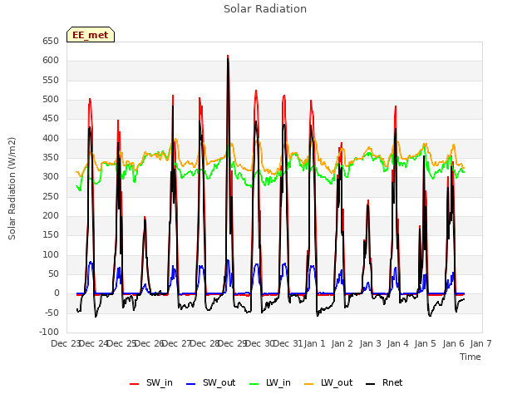Click the -100 y-axis tick label

click(49, 332)
